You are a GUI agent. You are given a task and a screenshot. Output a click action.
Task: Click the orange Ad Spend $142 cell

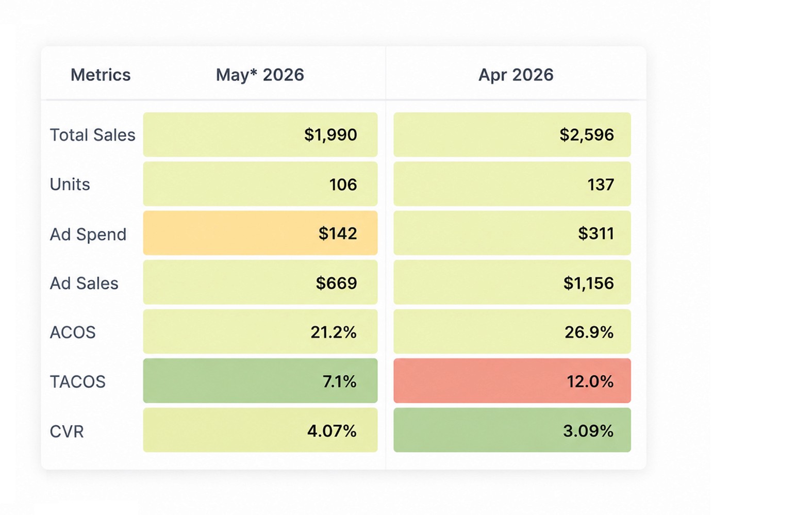point(260,233)
